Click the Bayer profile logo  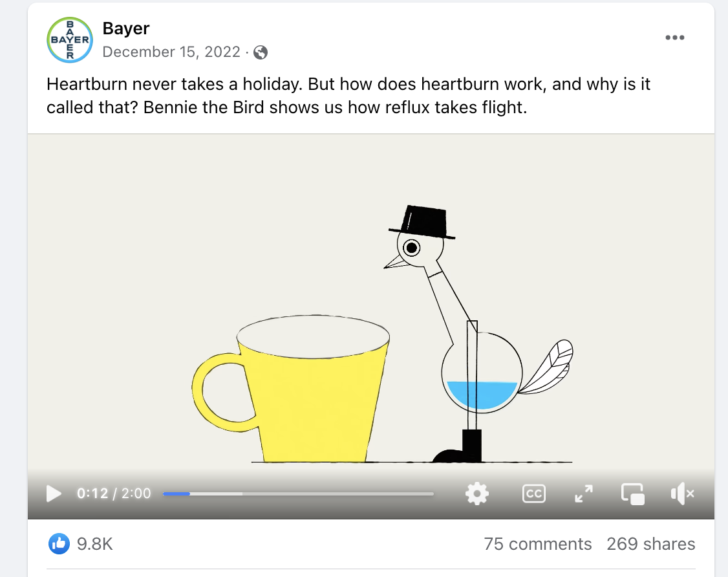pos(70,40)
